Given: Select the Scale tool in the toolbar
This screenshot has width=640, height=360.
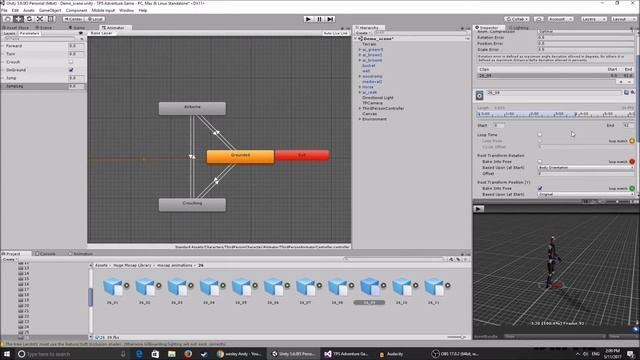Looking at the screenshot, I should (x=40, y=19).
